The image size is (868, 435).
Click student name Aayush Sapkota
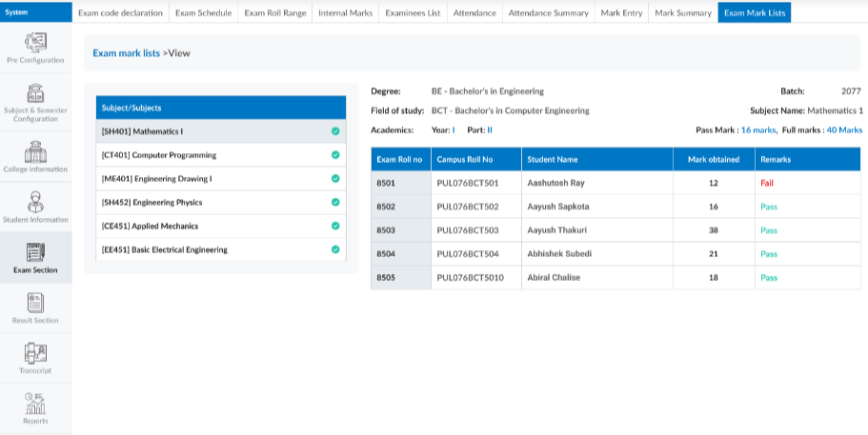pos(558,207)
